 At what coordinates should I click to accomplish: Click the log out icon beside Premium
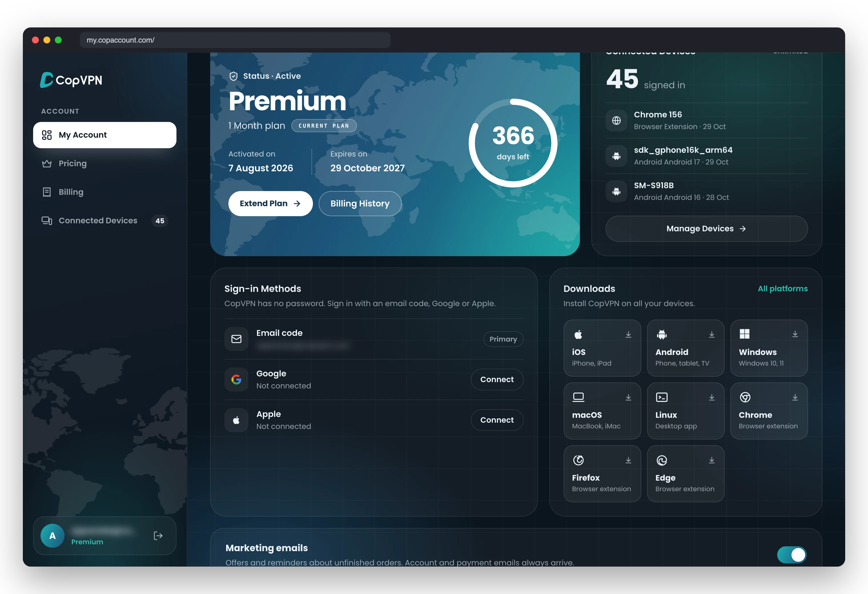(x=158, y=536)
